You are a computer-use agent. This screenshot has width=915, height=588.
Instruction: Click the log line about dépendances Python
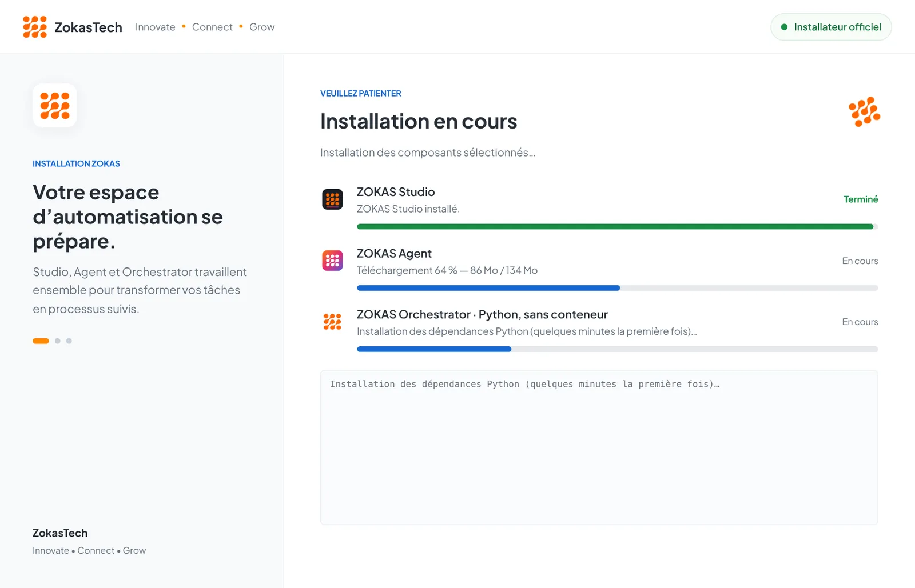pyautogui.click(x=524, y=384)
